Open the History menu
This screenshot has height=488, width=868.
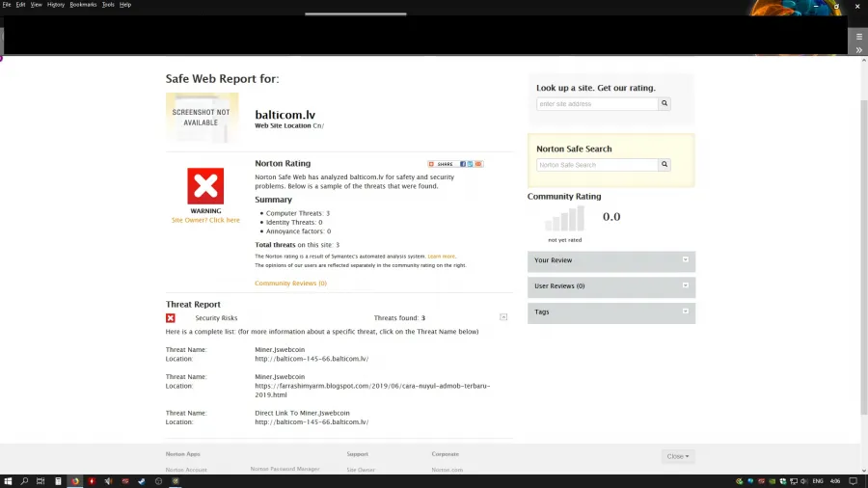point(55,5)
